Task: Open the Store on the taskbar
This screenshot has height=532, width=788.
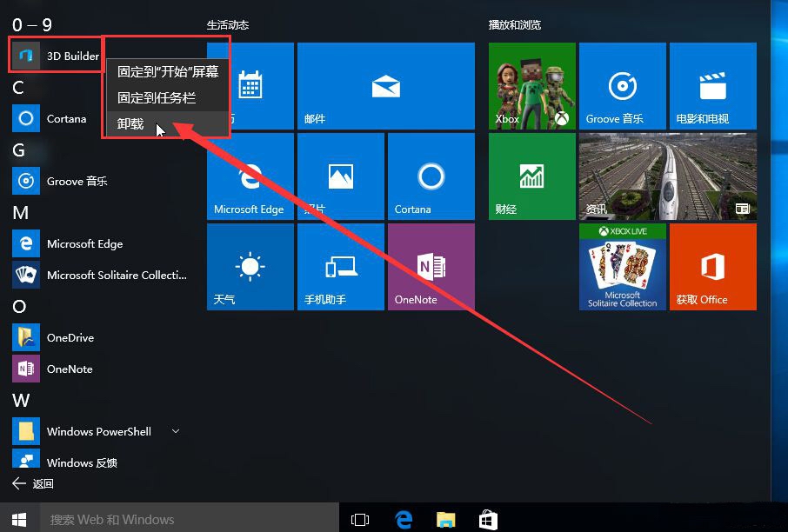Action: click(x=488, y=520)
